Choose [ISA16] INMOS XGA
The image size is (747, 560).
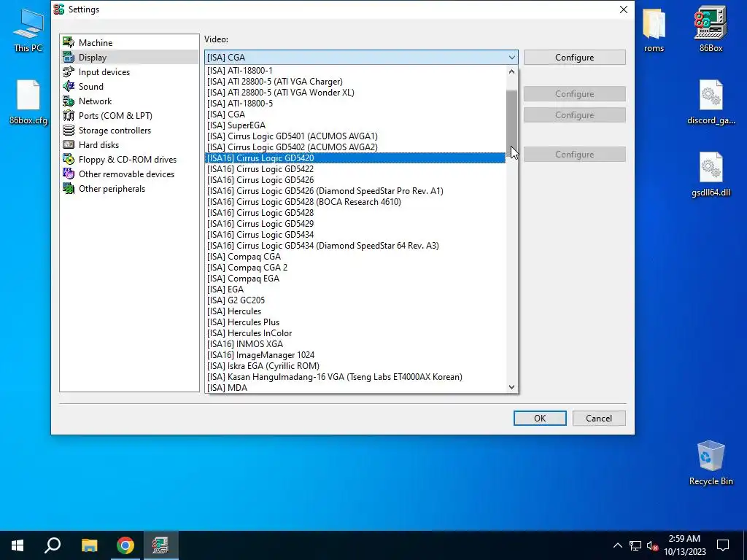point(355,344)
